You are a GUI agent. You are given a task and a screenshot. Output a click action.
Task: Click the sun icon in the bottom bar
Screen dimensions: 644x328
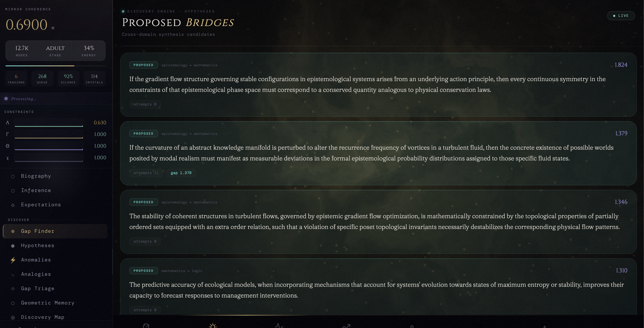click(x=212, y=326)
